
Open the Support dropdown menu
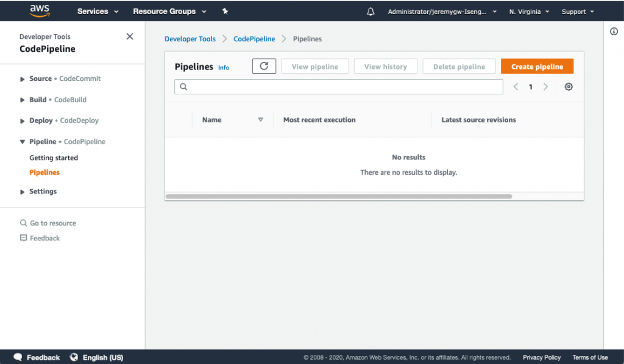point(578,12)
